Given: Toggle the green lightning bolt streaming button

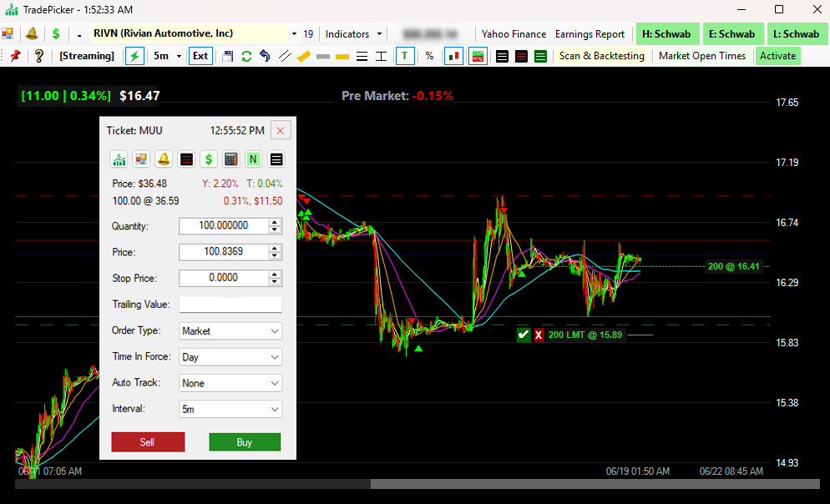Looking at the screenshot, I should [x=134, y=56].
